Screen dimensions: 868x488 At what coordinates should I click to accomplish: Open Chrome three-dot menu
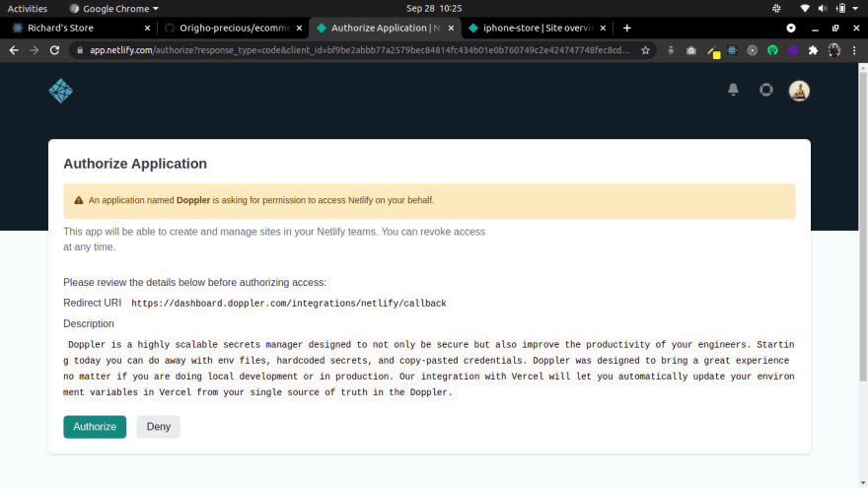coord(854,50)
